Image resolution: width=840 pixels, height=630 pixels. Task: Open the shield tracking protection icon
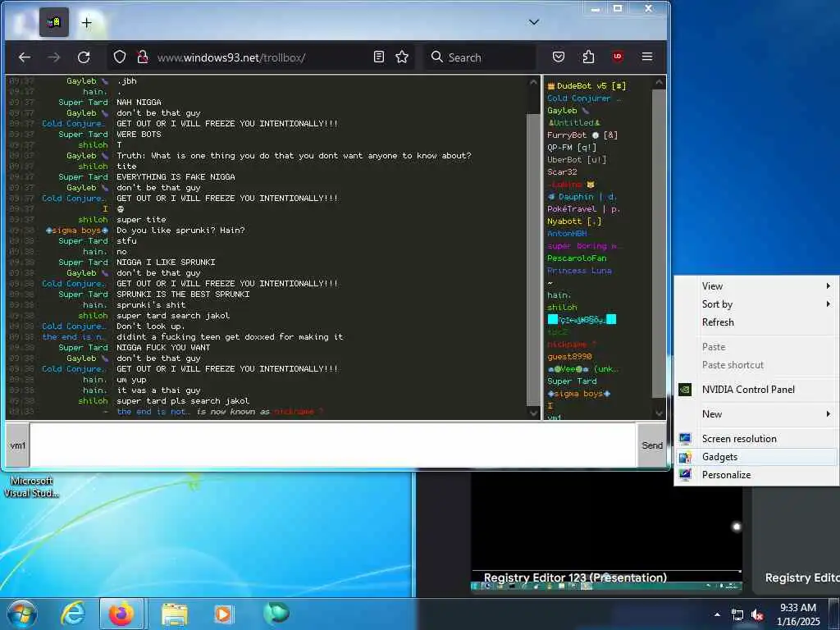(x=120, y=57)
